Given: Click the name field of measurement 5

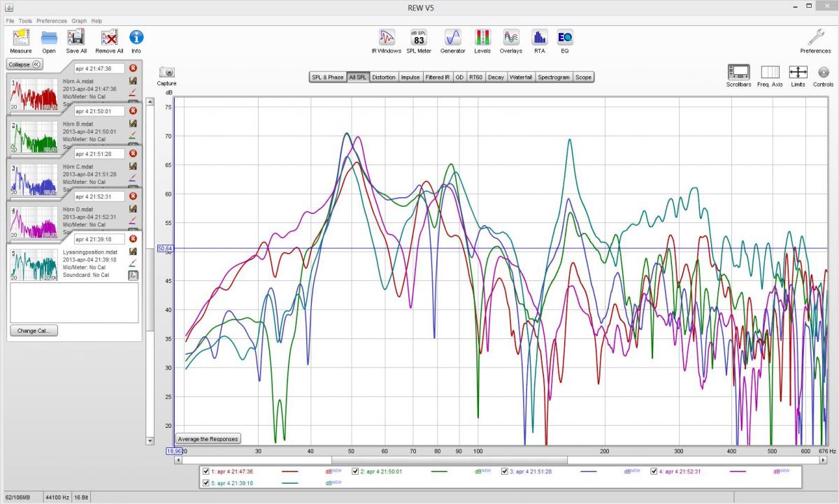Looking at the screenshot, I should [x=99, y=239].
